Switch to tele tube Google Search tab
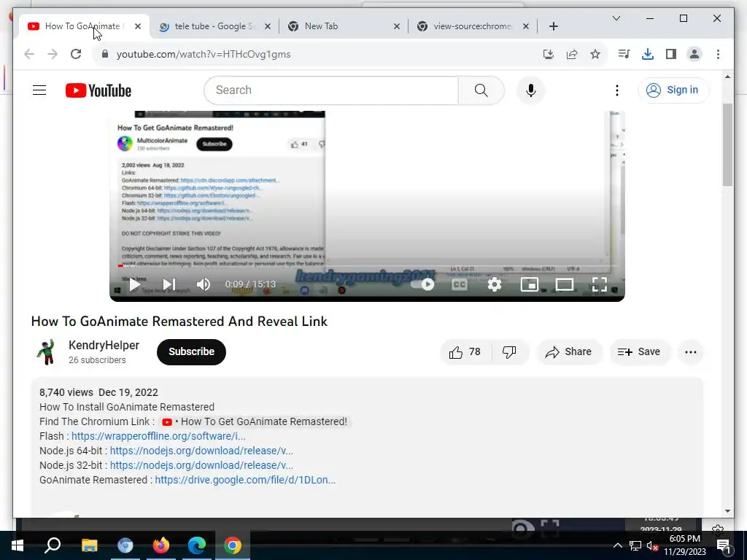747x560 pixels. point(214,26)
